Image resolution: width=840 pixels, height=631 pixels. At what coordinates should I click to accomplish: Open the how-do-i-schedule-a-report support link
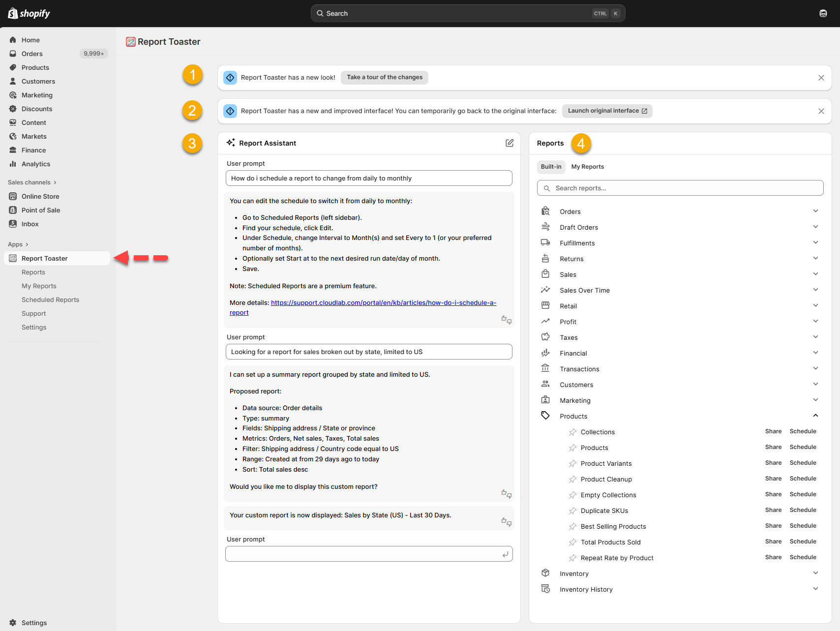point(383,303)
